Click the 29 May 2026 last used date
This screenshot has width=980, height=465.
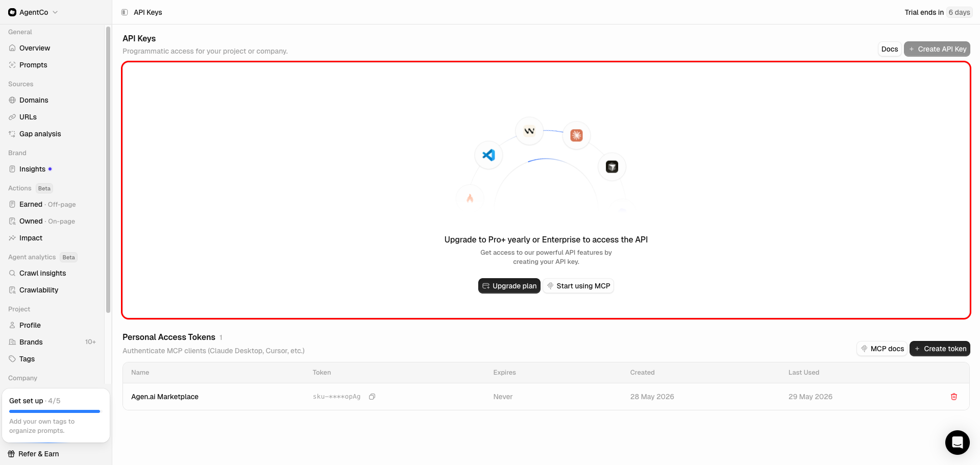[810, 397]
